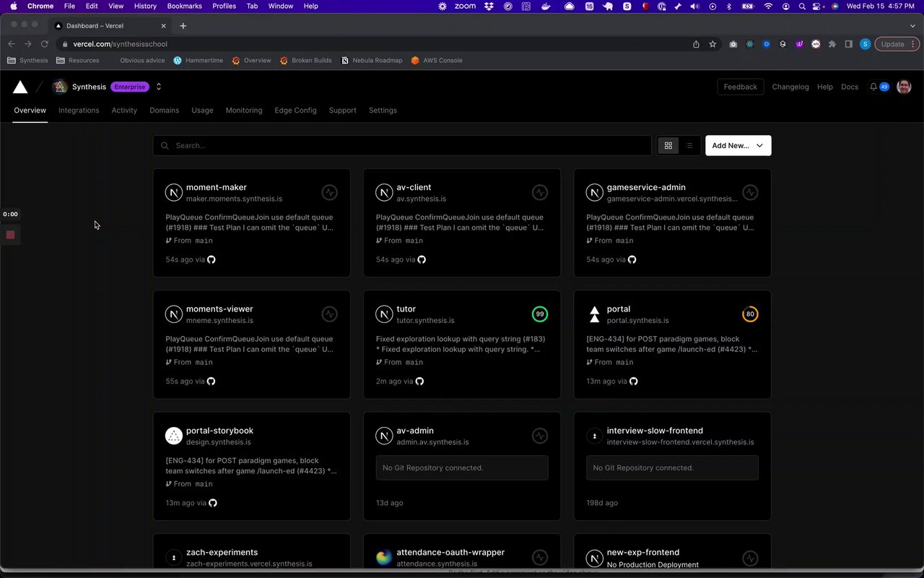Stop the screen recording red button

[10, 235]
